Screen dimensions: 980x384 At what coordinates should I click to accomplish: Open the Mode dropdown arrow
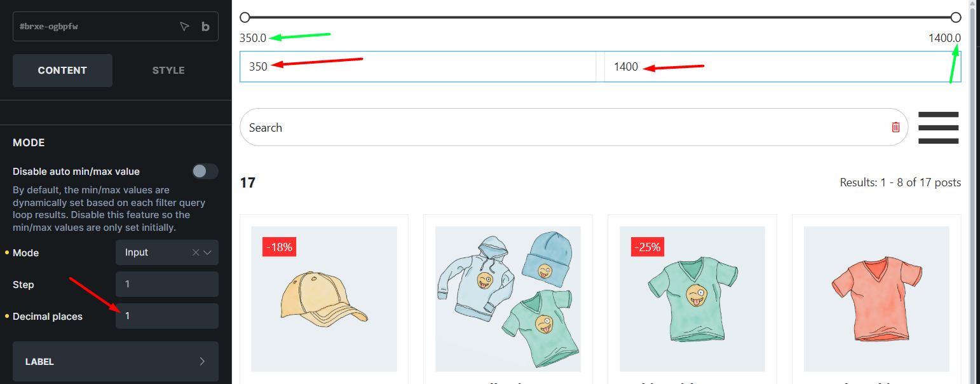point(207,252)
